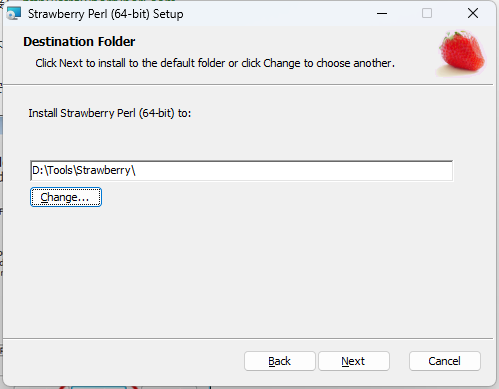Continue the installation with the Next button
The image size is (499, 389).
tap(354, 361)
